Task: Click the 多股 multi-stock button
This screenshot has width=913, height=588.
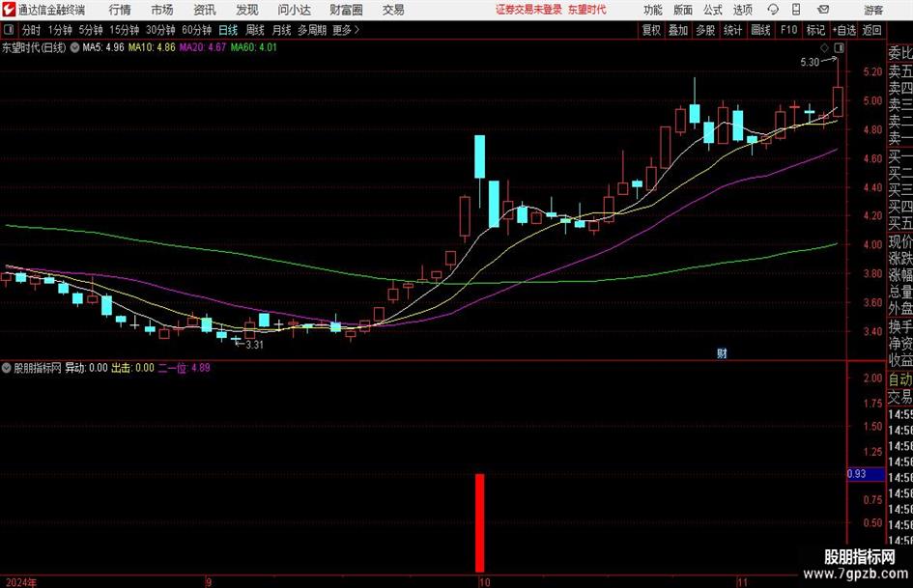Action: [x=705, y=30]
